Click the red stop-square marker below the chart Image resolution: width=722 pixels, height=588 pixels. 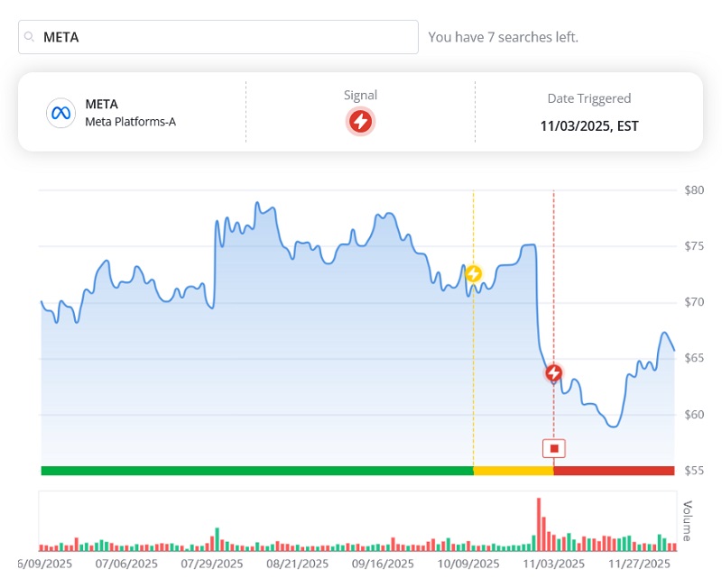tap(553, 447)
